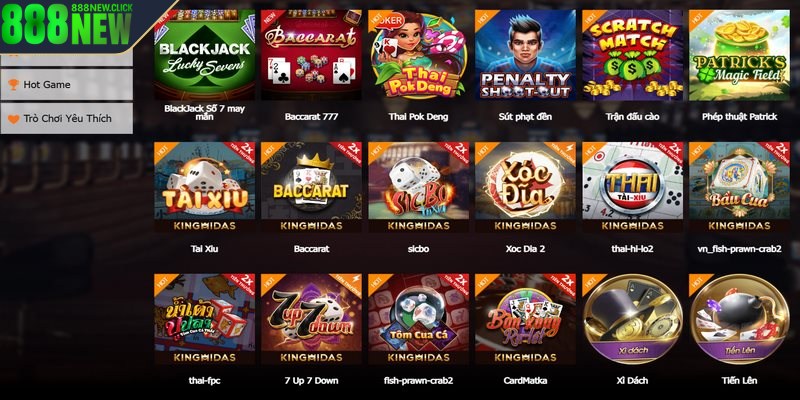Viewport: 800px width, 400px height.
Task: Launch the 7 Up 7 Down game
Action: click(311, 319)
